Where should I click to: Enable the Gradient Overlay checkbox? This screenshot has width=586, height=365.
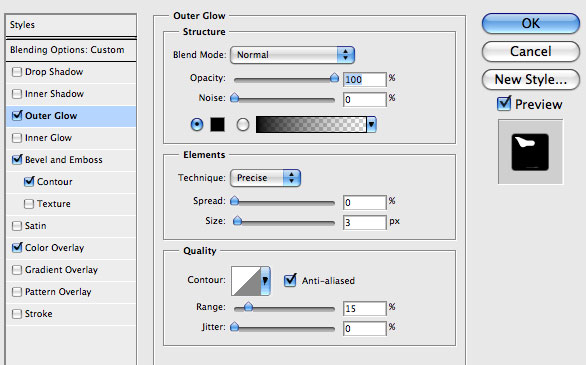[17, 270]
